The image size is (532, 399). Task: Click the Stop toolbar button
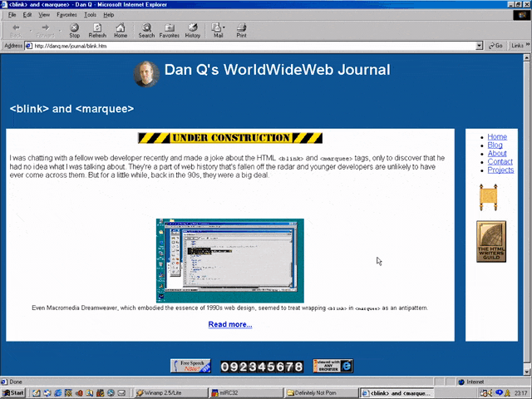pyautogui.click(x=74, y=30)
